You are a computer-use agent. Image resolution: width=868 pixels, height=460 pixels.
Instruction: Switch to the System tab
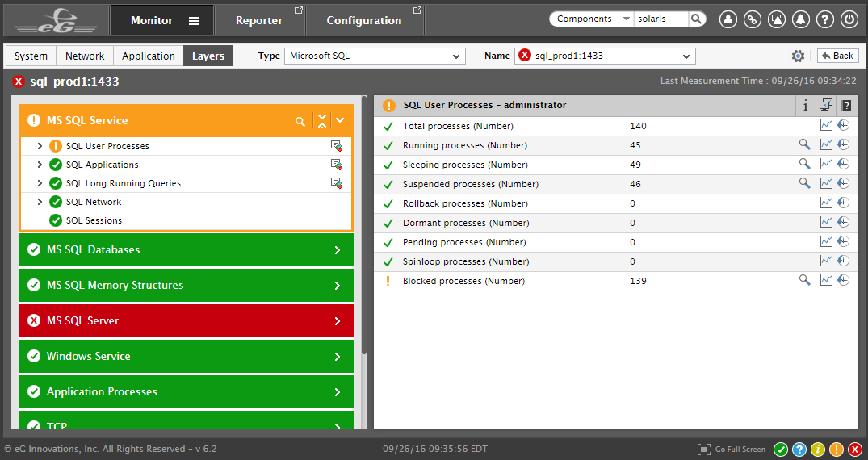point(31,56)
